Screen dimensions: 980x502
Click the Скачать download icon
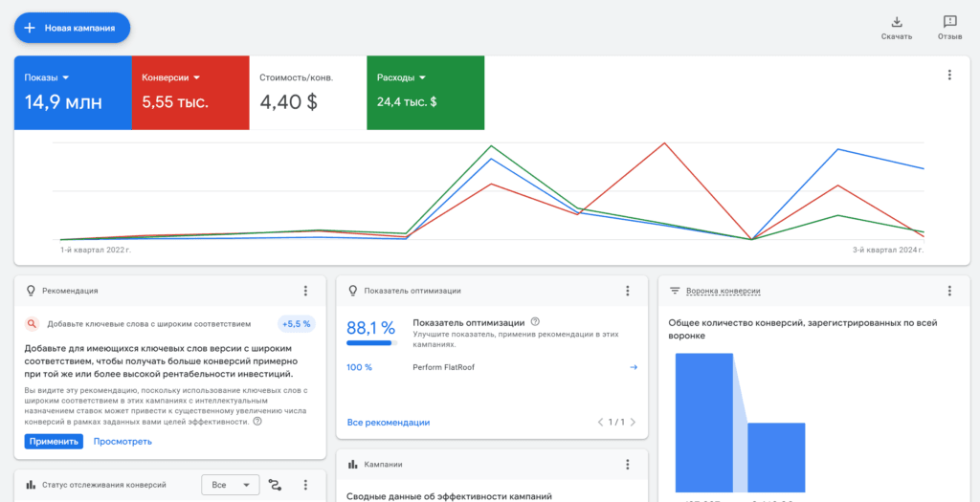896,23
